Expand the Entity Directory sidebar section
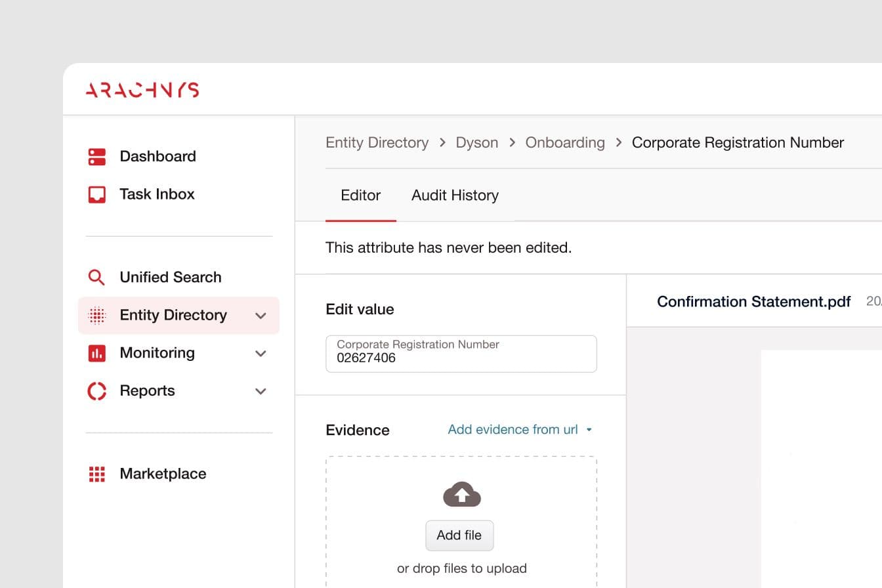Screen dimensions: 882x588 (261, 315)
